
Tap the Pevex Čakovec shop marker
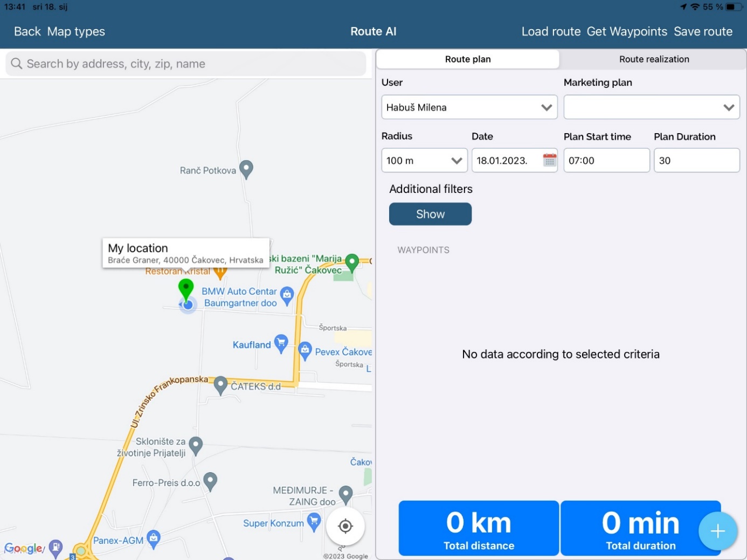point(305,350)
